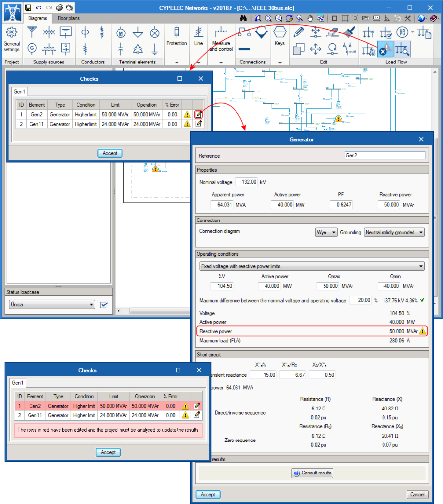Screen dimensions: 443x504
Task: Click the %V 104.50 field
Action: coord(222,286)
